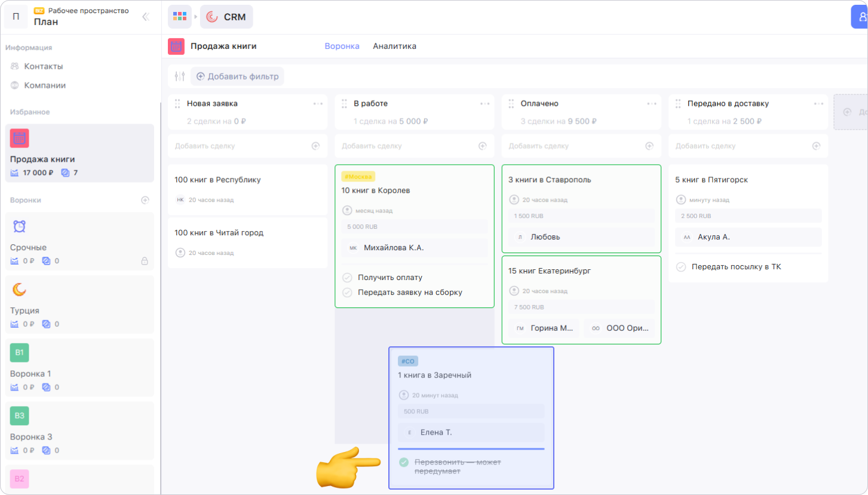Image resolution: width=868 pixels, height=495 pixels.
Task: Open the apps grid icon in header
Action: (179, 17)
